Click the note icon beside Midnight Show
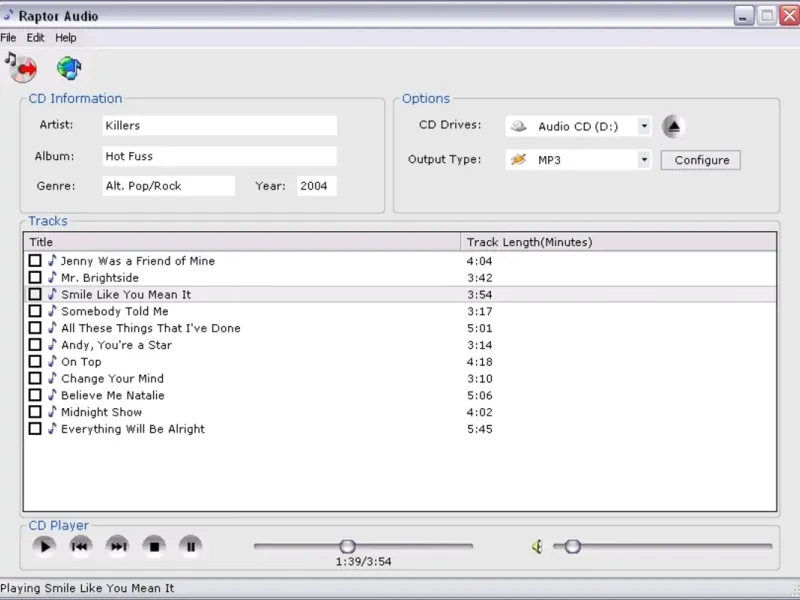Screen dimensions: 800x600 [52, 412]
